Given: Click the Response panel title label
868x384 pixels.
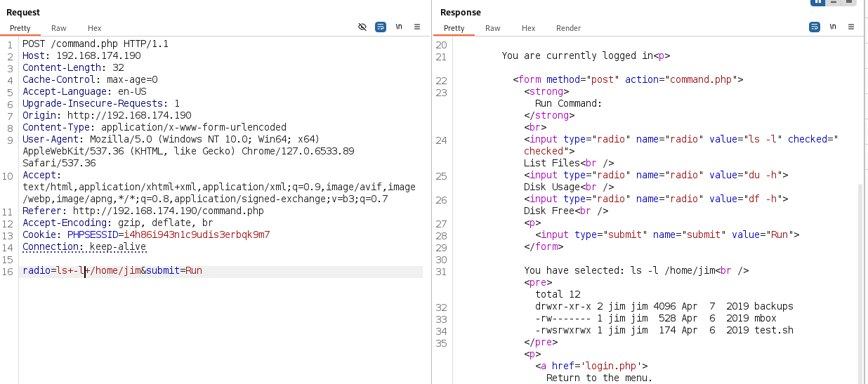Looking at the screenshot, I should coord(461,12).
